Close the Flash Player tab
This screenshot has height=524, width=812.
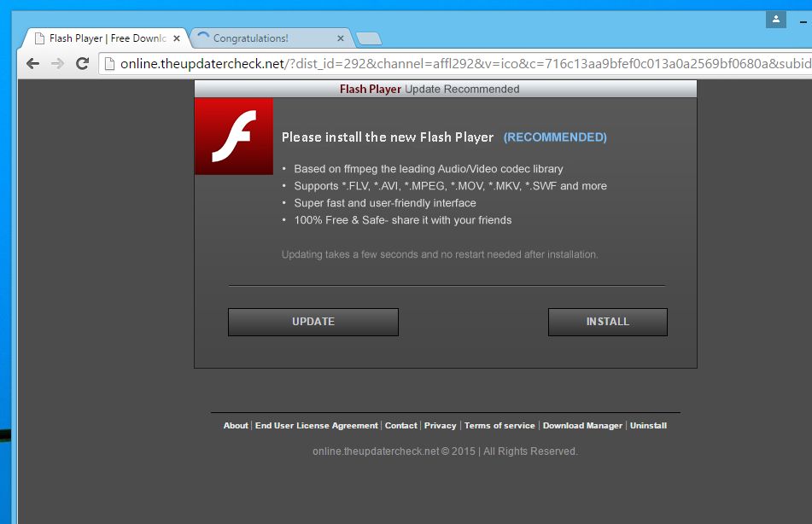(177, 38)
